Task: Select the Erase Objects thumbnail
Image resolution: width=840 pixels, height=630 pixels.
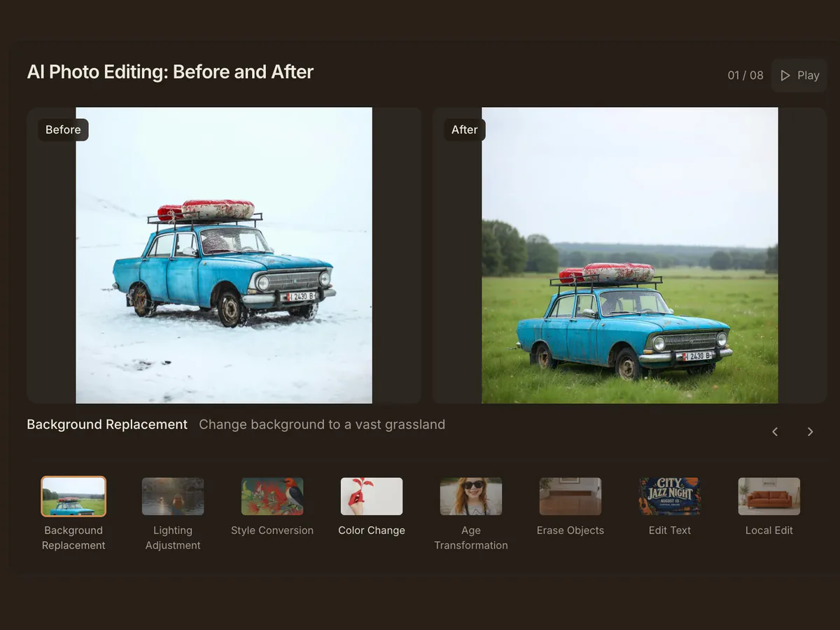Action: pyautogui.click(x=570, y=496)
